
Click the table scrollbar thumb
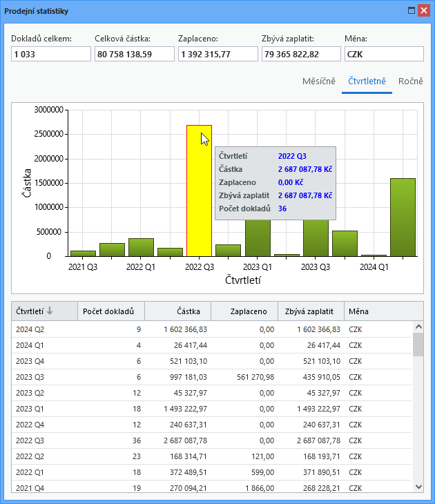pos(418,345)
